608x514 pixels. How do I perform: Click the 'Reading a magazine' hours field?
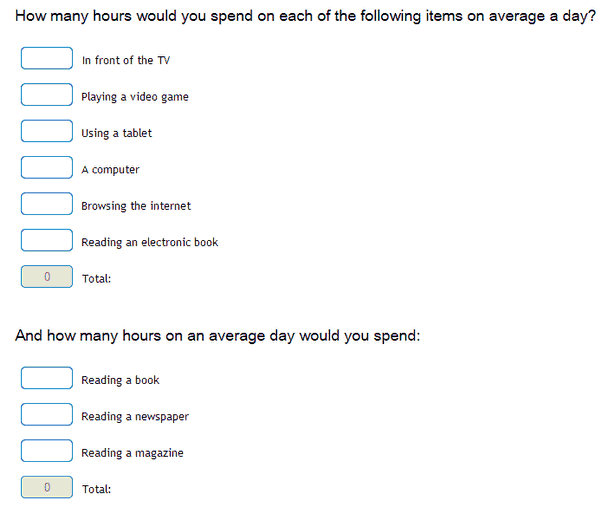point(47,451)
